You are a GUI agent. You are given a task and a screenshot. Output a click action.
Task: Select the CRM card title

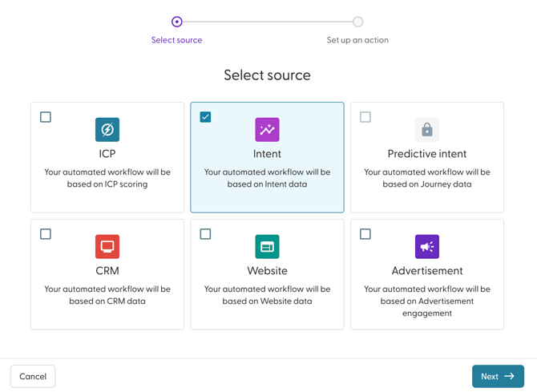[x=107, y=271]
